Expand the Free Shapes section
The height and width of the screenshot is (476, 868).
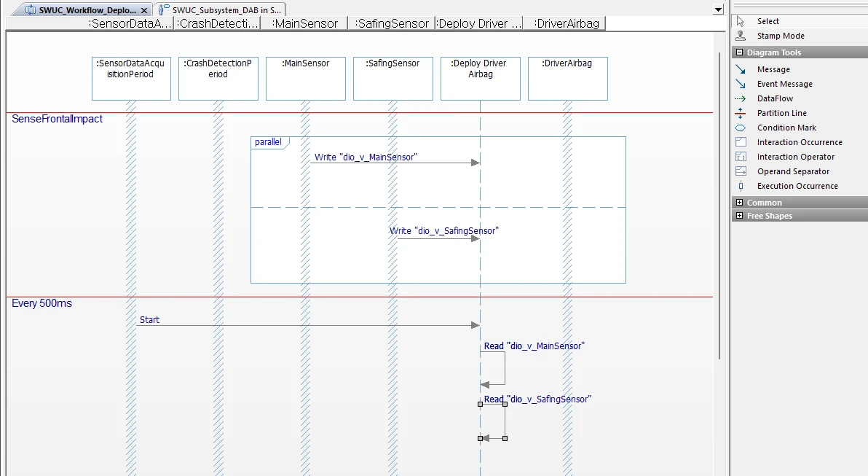coord(740,216)
